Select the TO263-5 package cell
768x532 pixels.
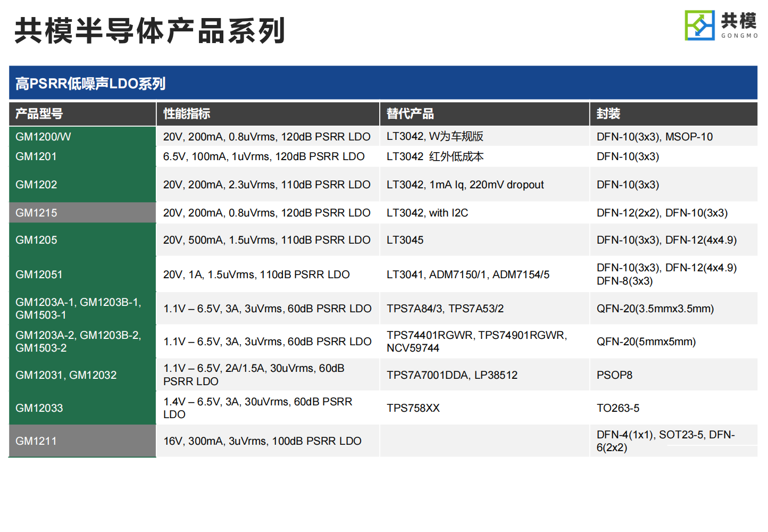(618, 408)
